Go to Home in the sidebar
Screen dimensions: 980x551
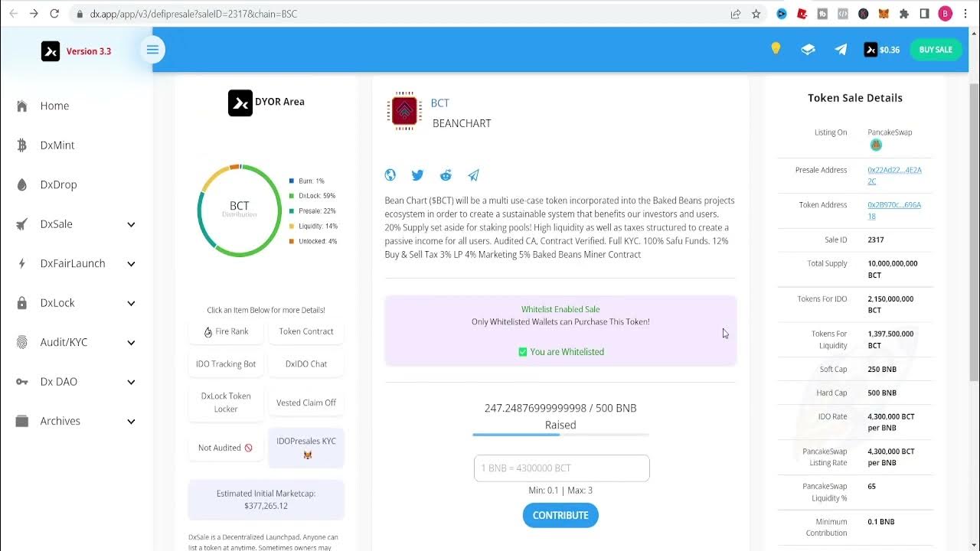54,106
